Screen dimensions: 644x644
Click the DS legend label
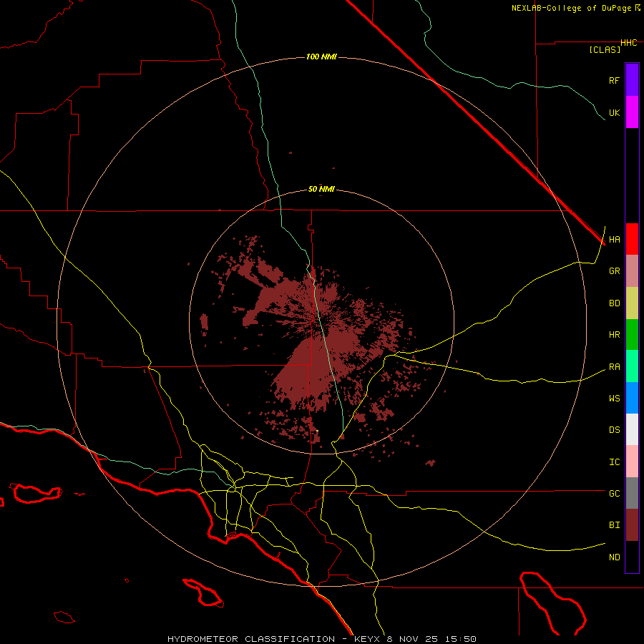(x=614, y=430)
